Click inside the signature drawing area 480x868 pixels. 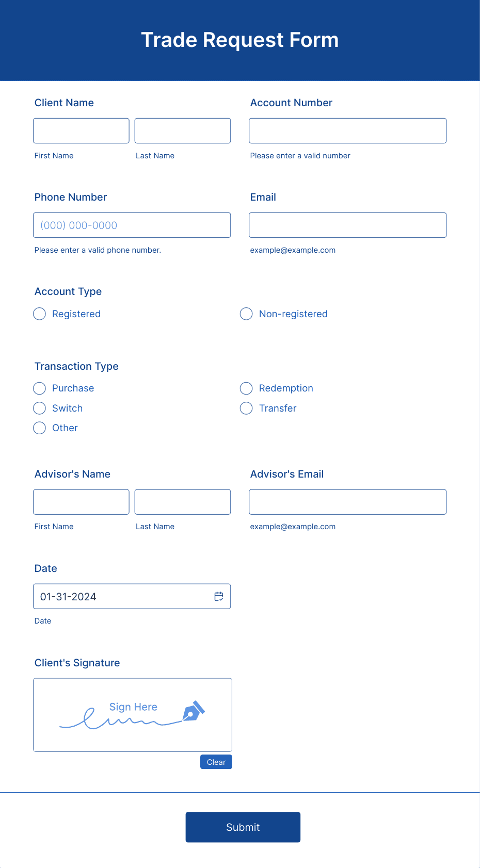pos(132,715)
